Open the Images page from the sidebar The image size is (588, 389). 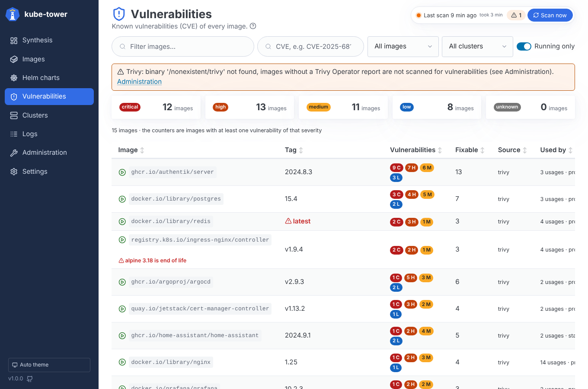pyautogui.click(x=49, y=59)
